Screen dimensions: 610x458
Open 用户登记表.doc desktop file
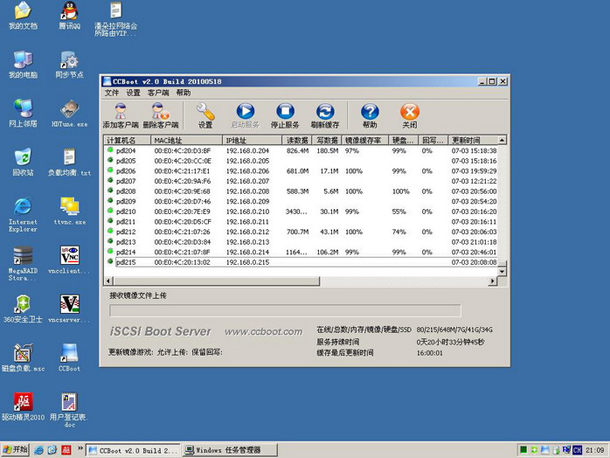pos(70,410)
